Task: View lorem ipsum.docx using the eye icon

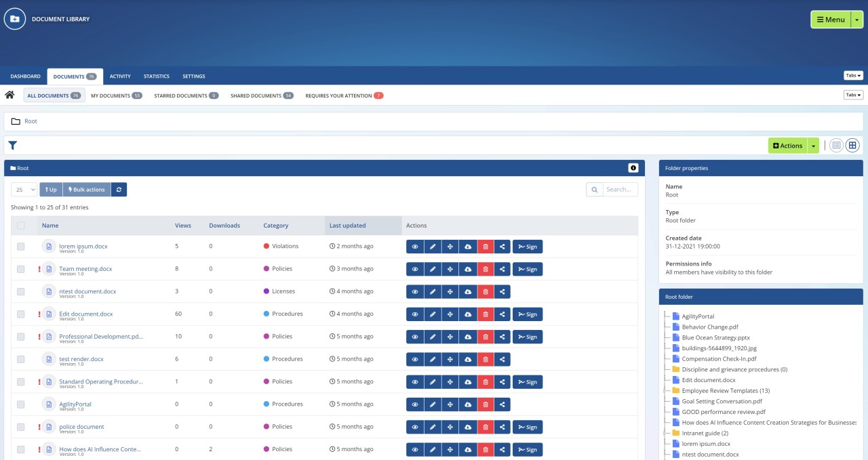Action: click(415, 247)
